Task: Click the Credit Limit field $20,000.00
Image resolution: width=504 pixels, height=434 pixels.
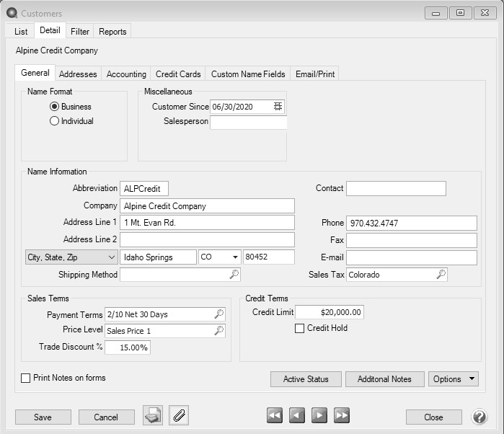Action: pyautogui.click(x=330, y=312)
